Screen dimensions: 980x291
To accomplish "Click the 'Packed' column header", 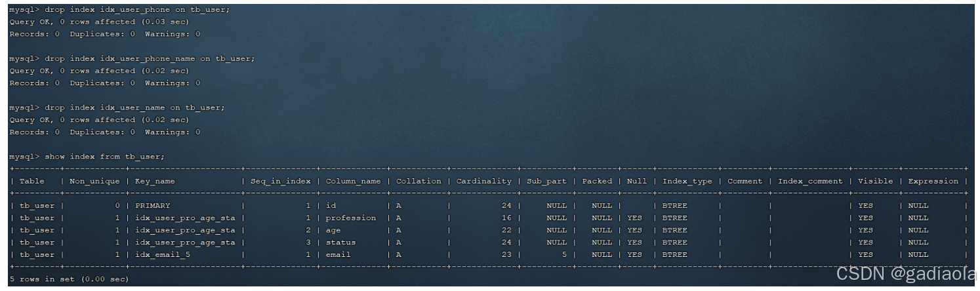I will [596, 181].
